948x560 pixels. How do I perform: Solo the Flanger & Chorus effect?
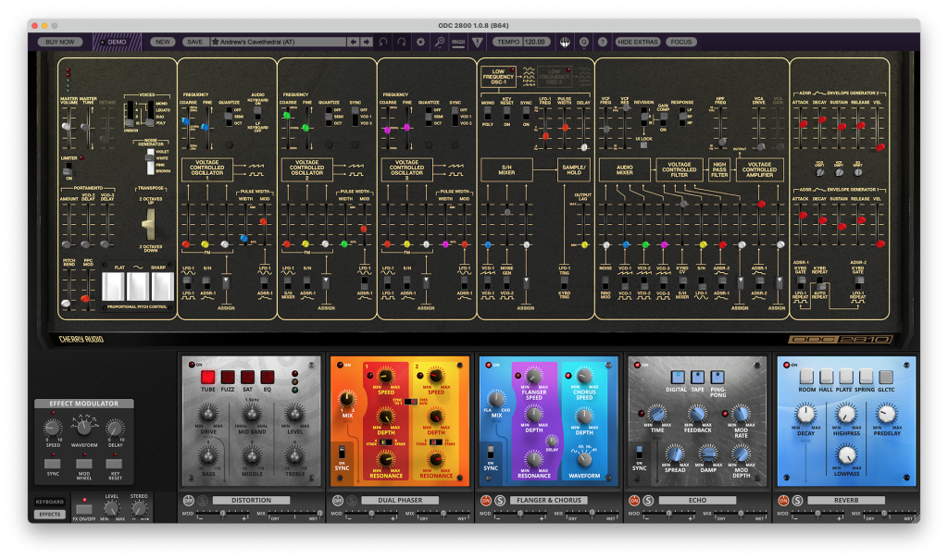point(500,500)
